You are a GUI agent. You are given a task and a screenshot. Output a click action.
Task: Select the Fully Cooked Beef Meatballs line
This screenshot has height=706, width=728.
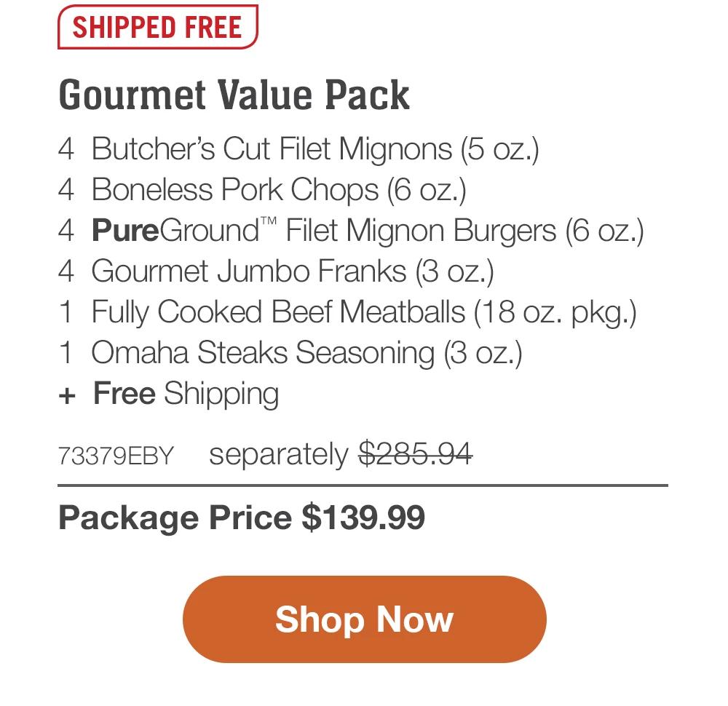[x=364, y=312]
